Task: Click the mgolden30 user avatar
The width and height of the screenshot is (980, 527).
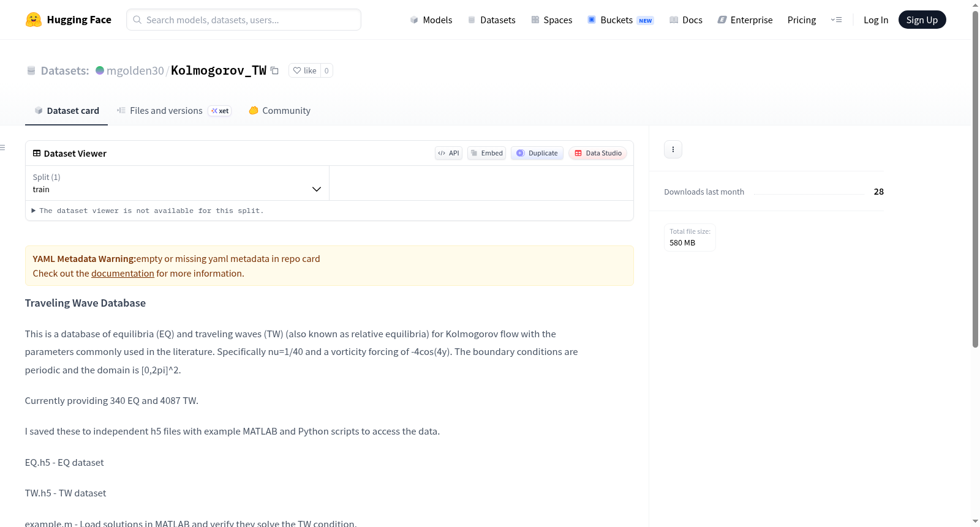Action: click(x=100, y=70)
